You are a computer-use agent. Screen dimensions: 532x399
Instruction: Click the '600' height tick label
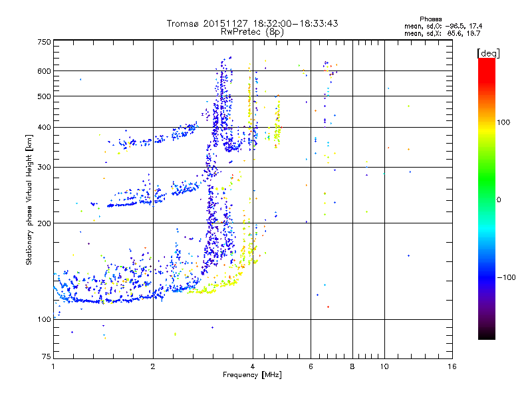coord(45,71)
